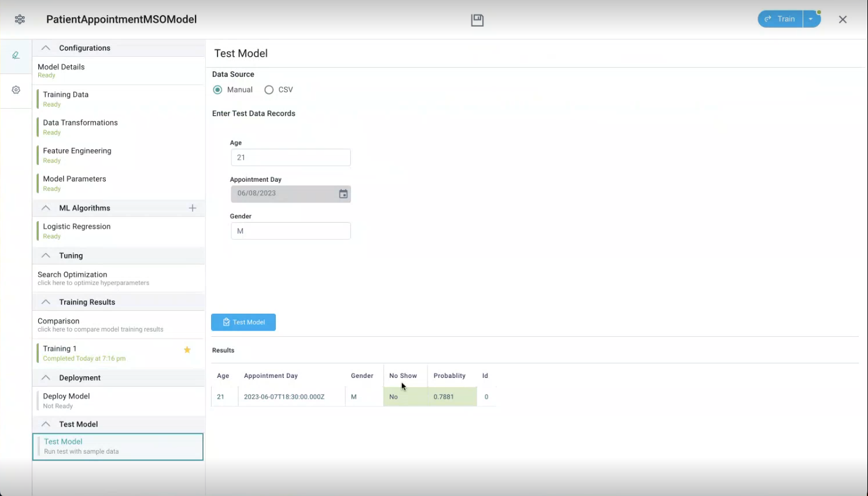This screenshot has width=868, height=496.
Task: Open the Train button dropdown arrow
Action: (811, 19)
